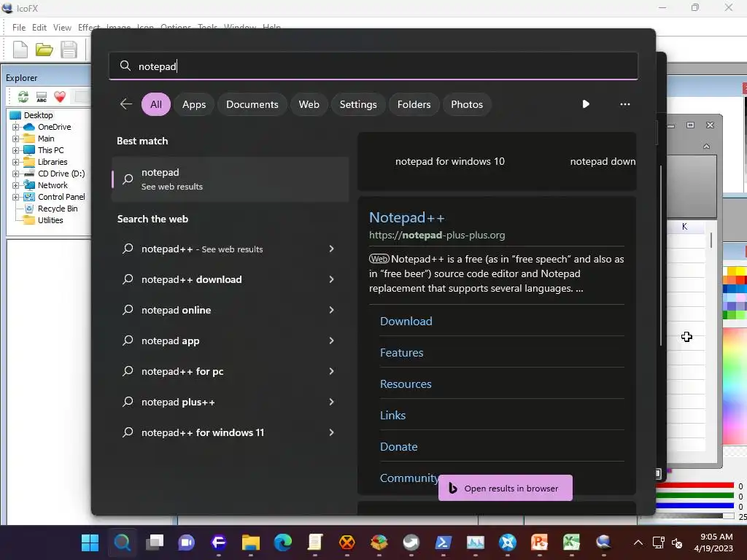Click the clock showing 9:05 AM
This screenshot has height=560, width=747.
click(x=716, y=537)
